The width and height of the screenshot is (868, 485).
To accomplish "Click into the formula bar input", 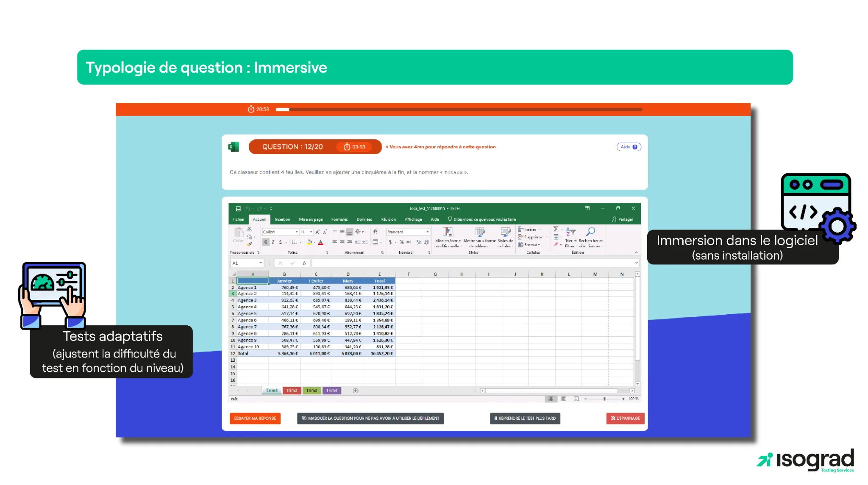I will pyautogui.click(x=473, y=263).
